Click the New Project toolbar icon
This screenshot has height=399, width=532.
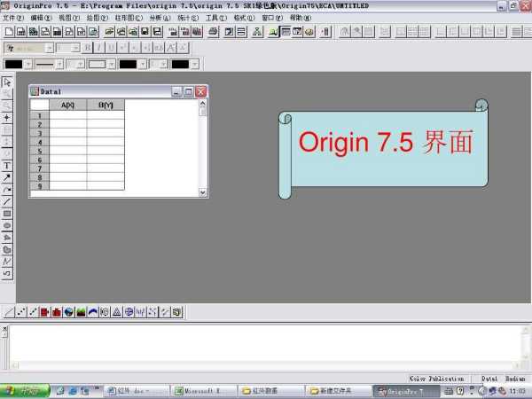[x=9, y=32]
